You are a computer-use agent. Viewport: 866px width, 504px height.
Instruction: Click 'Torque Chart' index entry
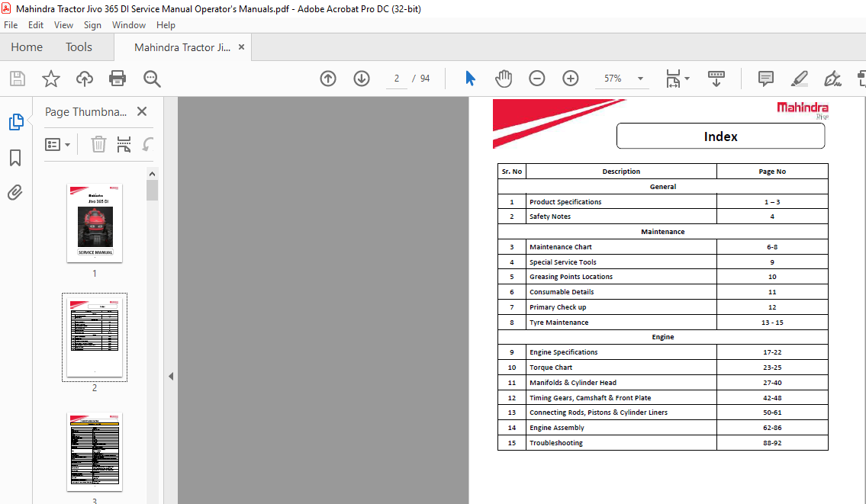click(551, 367)
